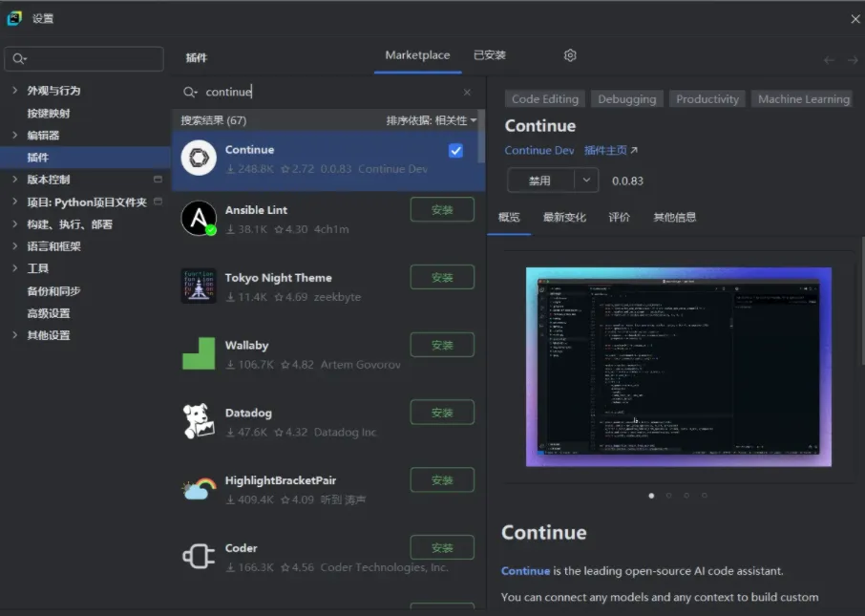Click the Productivity tag
This screenshot has width=865, height=616.
[x=707, y=98]
